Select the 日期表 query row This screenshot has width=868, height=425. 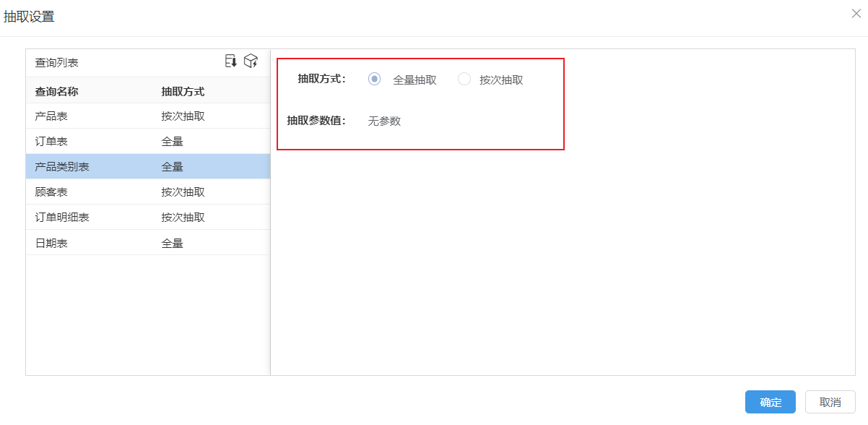click(148, 243)
